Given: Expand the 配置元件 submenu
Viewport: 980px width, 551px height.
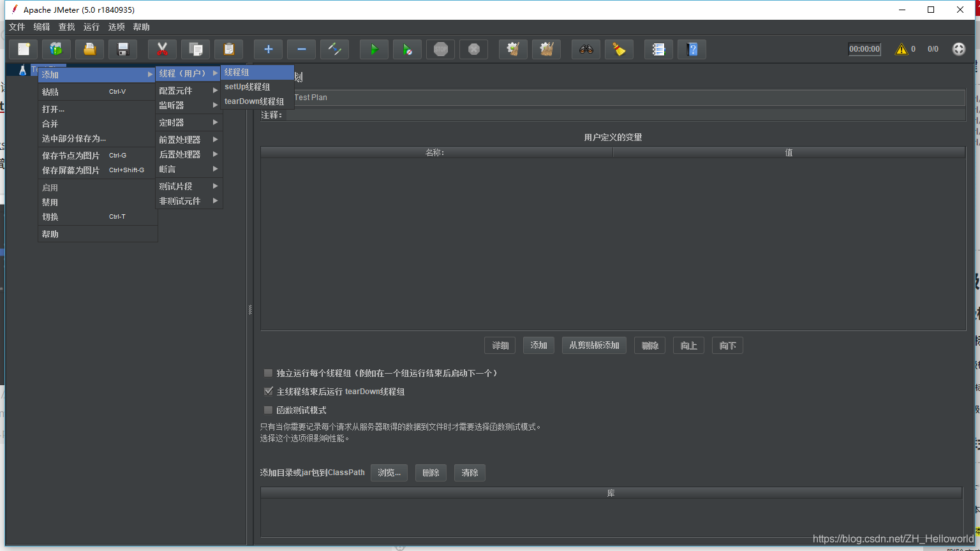Looking at the screenshot, I should click(189, 91).
